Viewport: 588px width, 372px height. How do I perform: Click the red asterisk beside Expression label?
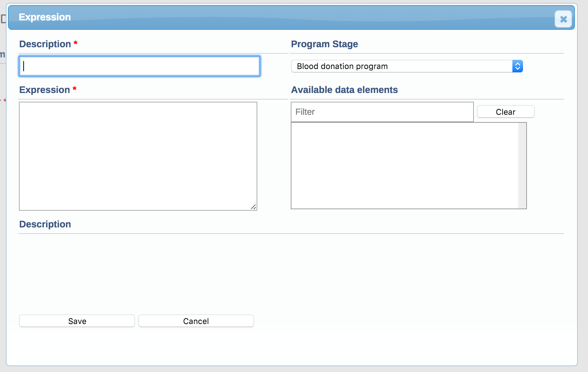pos(74,89)
